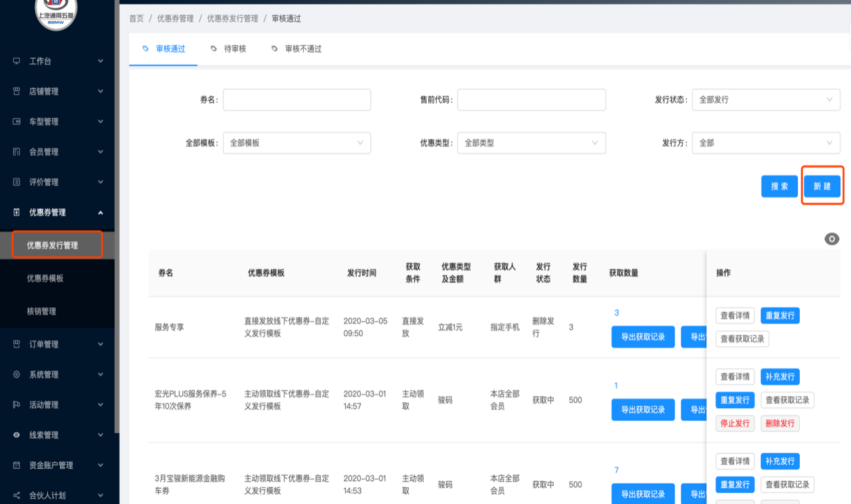
Task: Click 补充发行 for 宏光PLUS服务保养 coupon
Action: click(x=780, y=377)
